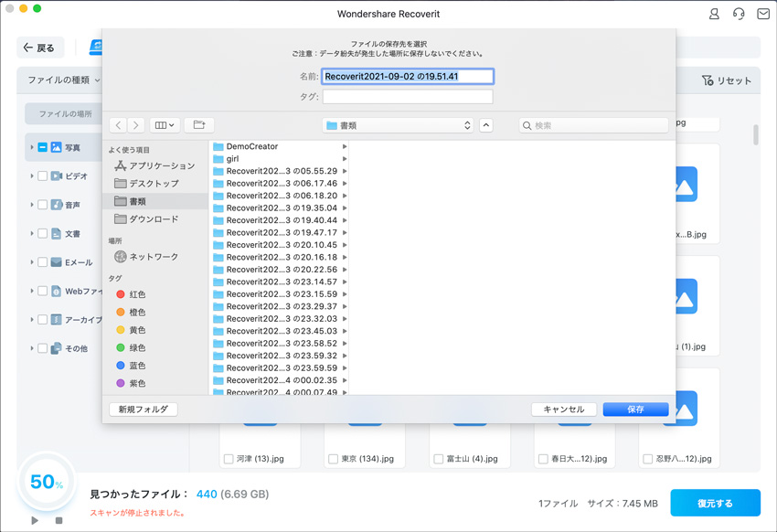The height and width of the screenshot is (532, 777).
Task: Select the girl folder
Action: [280, 158]
